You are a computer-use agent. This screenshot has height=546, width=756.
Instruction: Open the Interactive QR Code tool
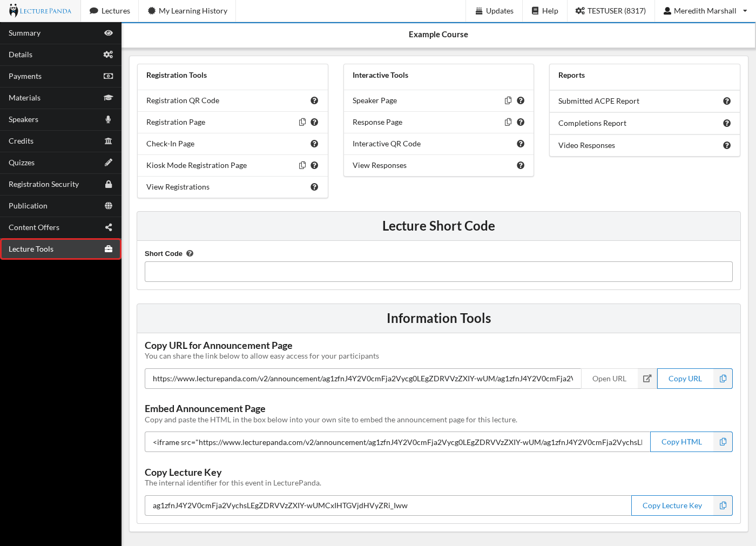[387, 144]
